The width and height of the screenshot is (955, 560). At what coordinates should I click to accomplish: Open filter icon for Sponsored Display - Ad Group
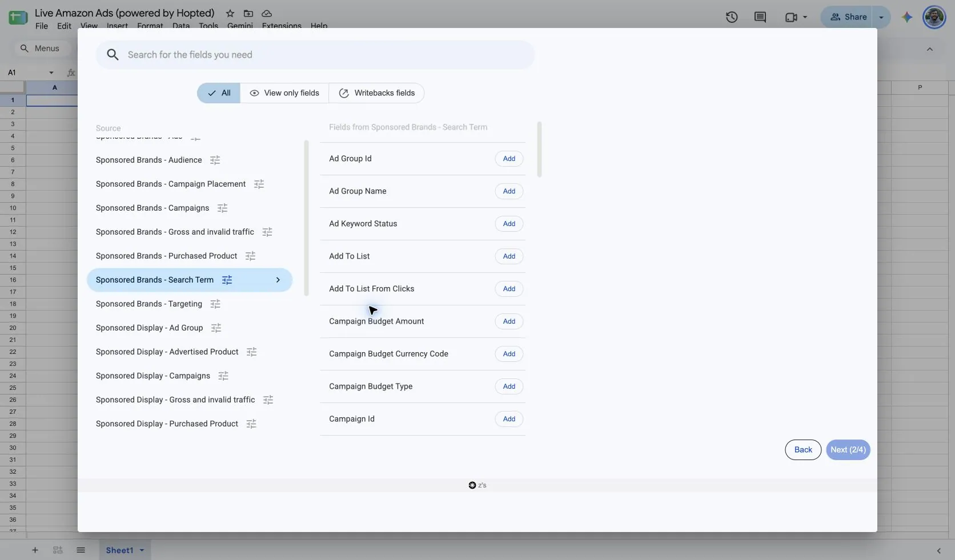[x=216, y=328]
